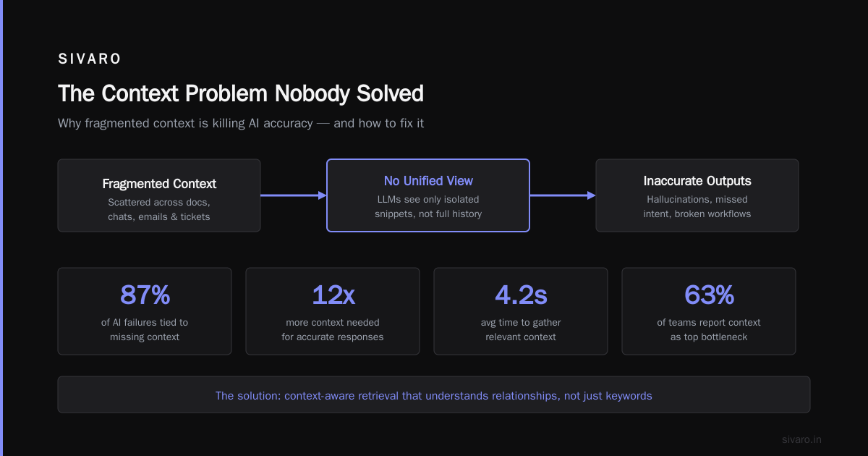
Task: Select the 87% statistic figure
Action: pos(145,295)
